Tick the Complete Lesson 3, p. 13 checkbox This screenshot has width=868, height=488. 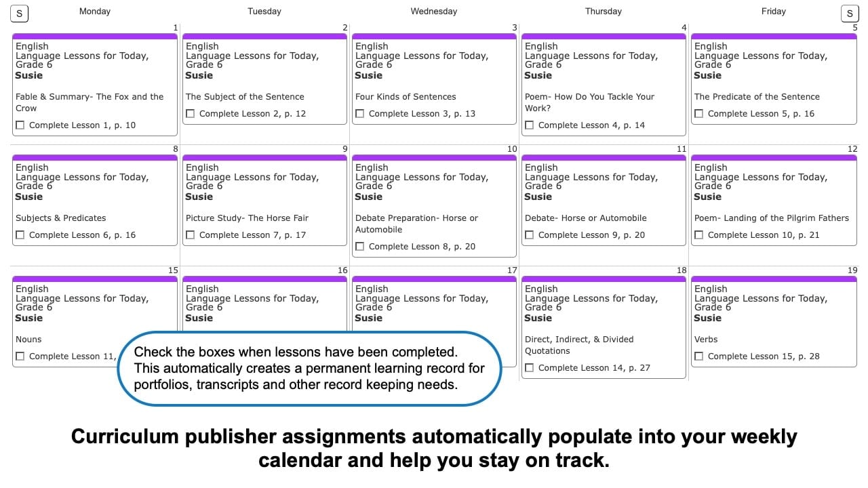coord(360,114)
